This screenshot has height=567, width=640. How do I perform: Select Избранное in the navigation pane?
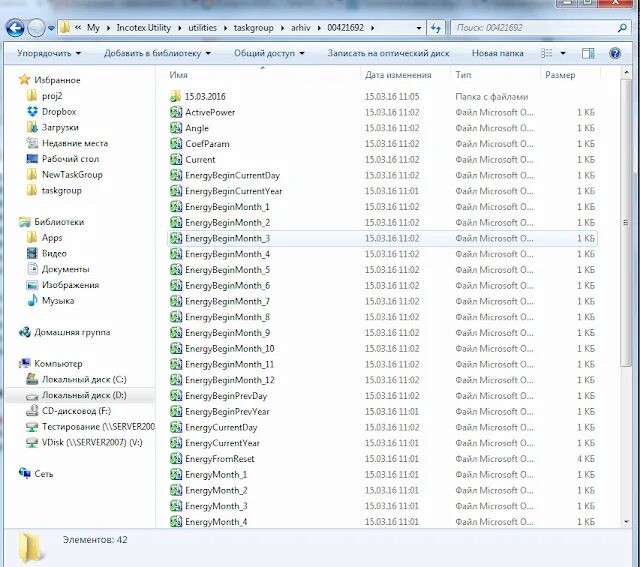(57, 80)
